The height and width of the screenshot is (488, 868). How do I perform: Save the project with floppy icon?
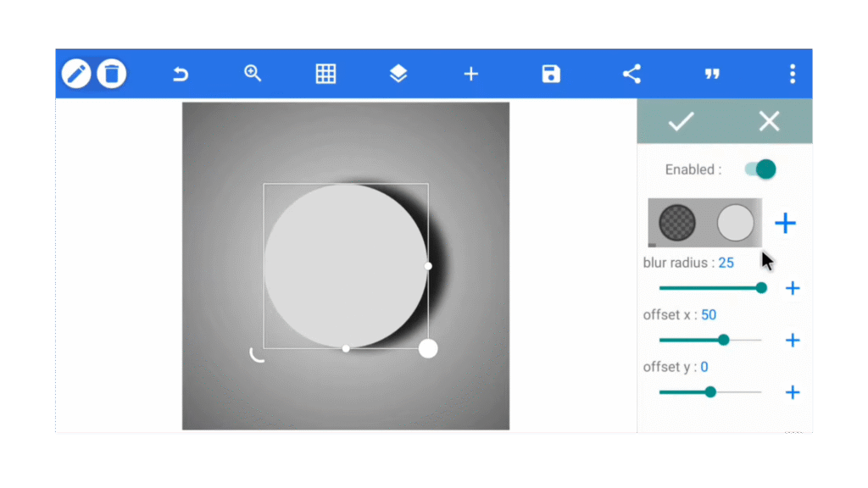click(551, 74)
